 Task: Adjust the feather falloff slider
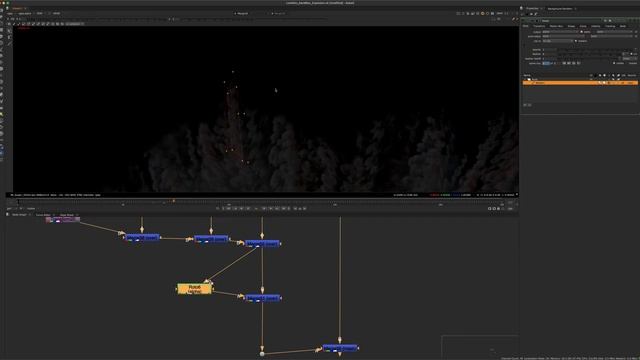pyautogui.click(x=588, y=58)
